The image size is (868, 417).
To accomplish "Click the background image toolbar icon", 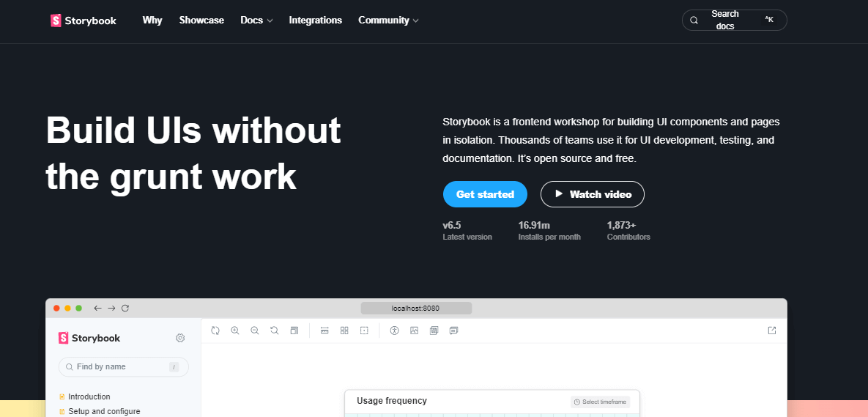I will (x=414, y=331).
